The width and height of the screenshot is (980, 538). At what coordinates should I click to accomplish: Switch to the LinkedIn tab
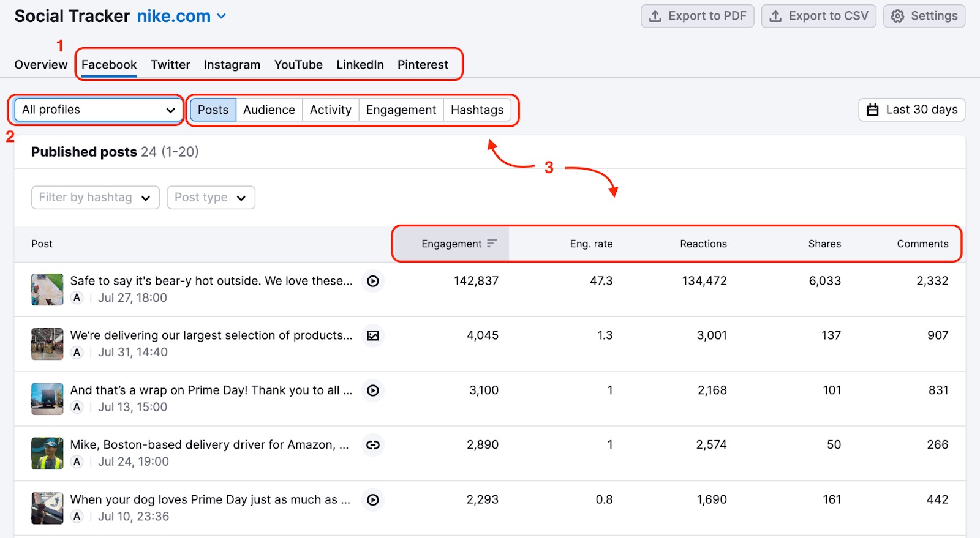click(360, 64)
